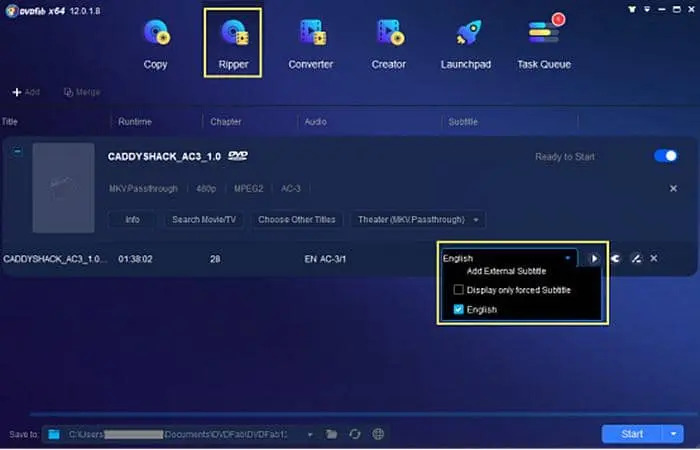Click the CADDYSHACK movie poster thumbnail

coord(63,188)
